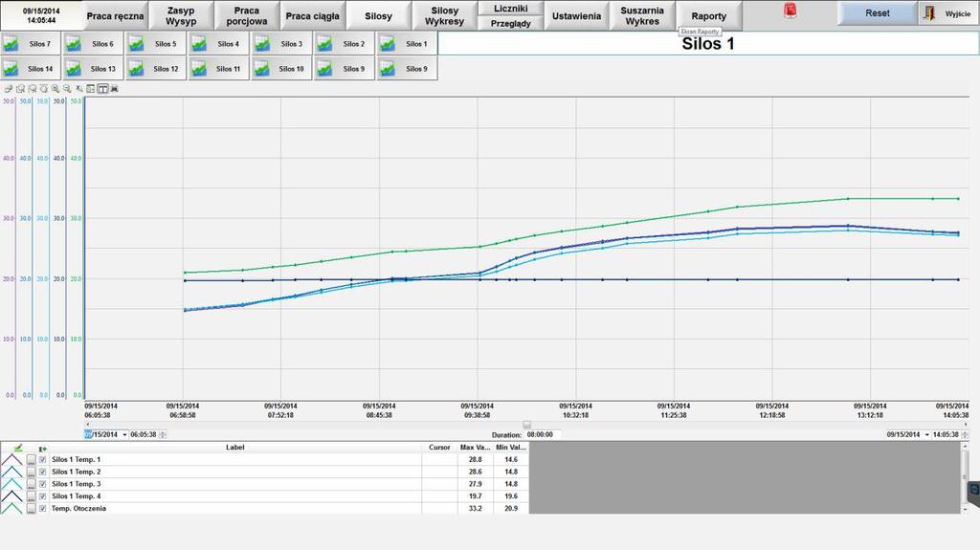Open the Raporty screen
Screen dimensions: 980x550
pyautogui.click(x=709, y=16)
